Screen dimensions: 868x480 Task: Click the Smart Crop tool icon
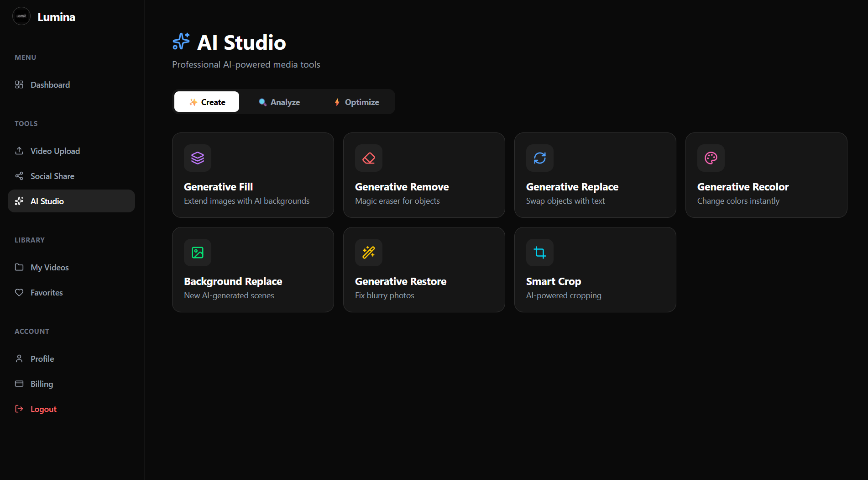(x=539, y=252)
